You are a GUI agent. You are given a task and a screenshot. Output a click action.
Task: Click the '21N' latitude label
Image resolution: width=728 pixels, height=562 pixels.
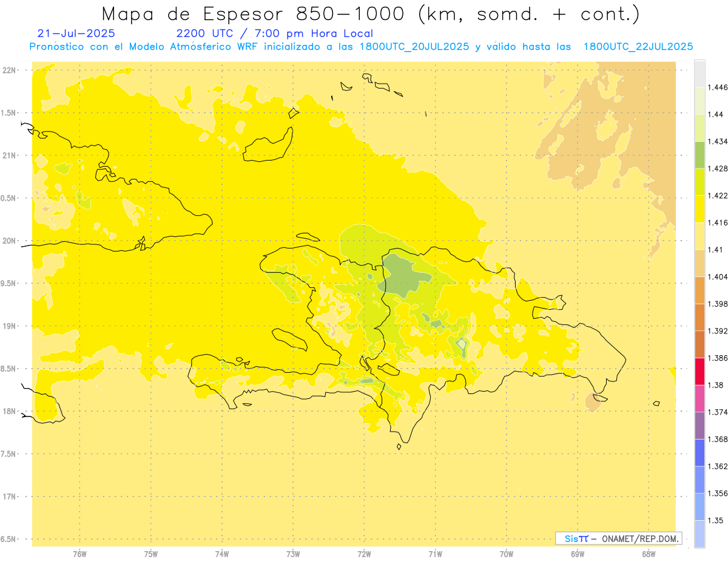10,155
